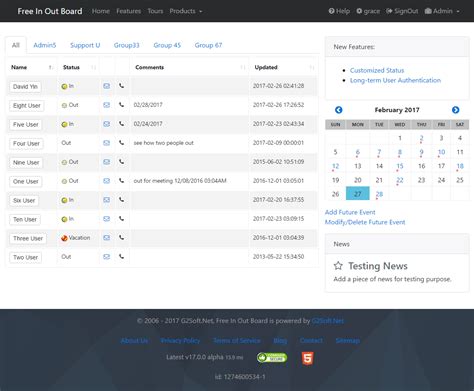This screenshot has width=474, height=391.
Task: Open the Group 67 tab
Action: click(208, 45)
